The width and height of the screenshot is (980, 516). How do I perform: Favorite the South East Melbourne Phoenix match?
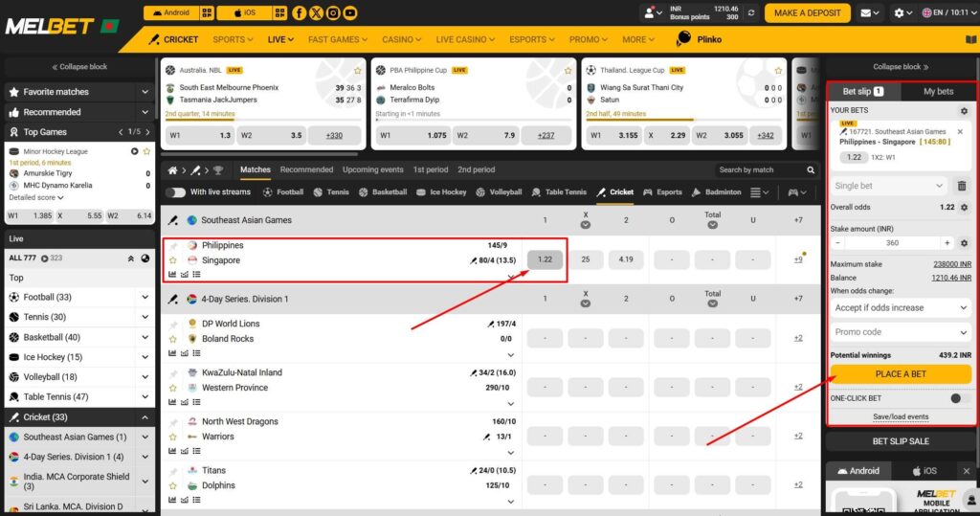pos(358,70)
